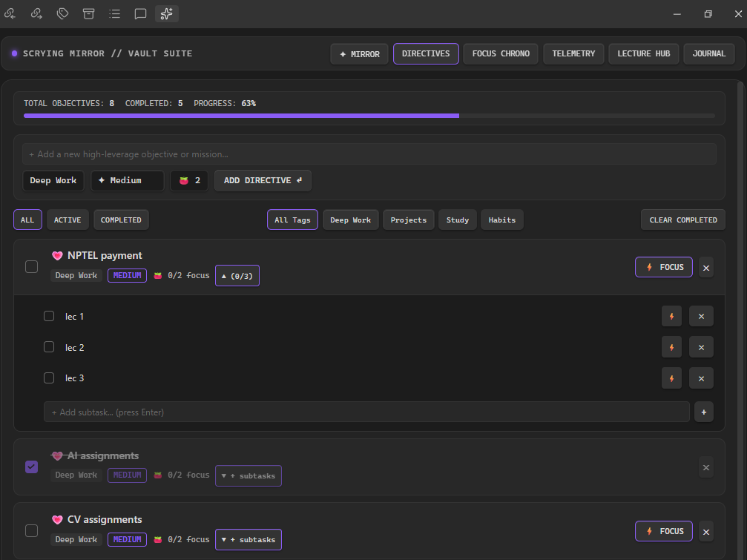Viewport: 747px width, 560px height.
Task: Select the active sparkles pane icon
Action: click(167, 14)
